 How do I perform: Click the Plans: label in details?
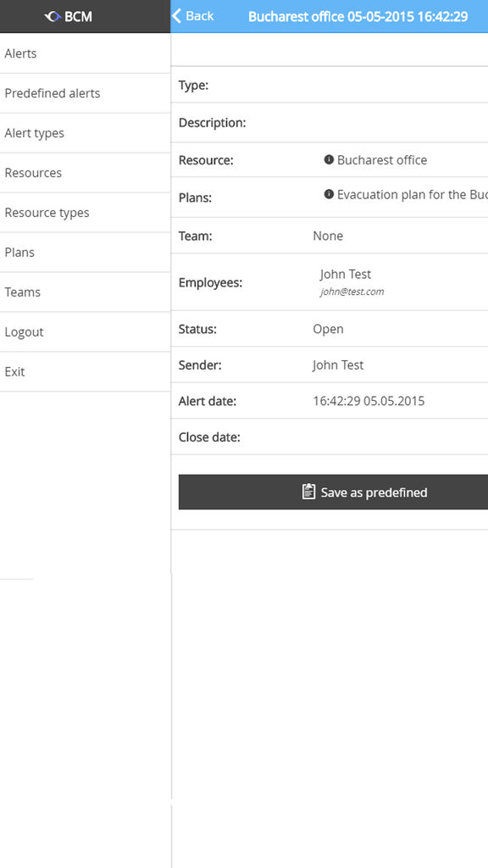[195, 198]
